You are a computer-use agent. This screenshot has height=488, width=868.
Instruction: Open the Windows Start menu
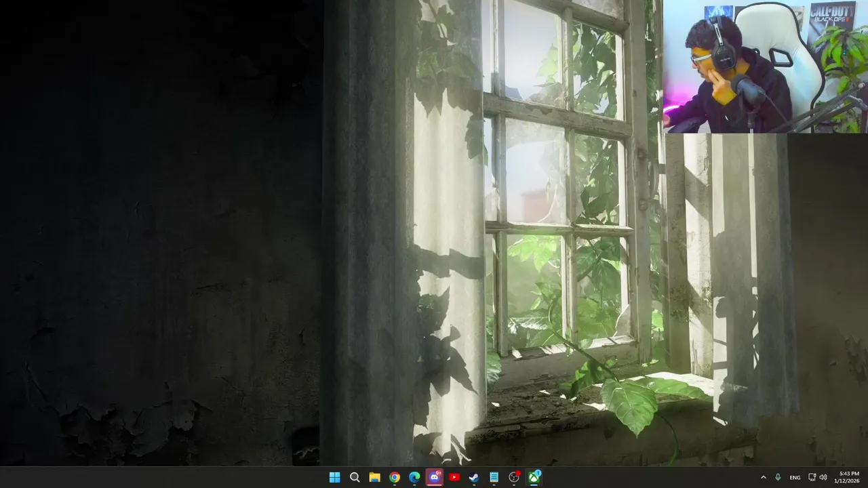click(x=334, y=477)
